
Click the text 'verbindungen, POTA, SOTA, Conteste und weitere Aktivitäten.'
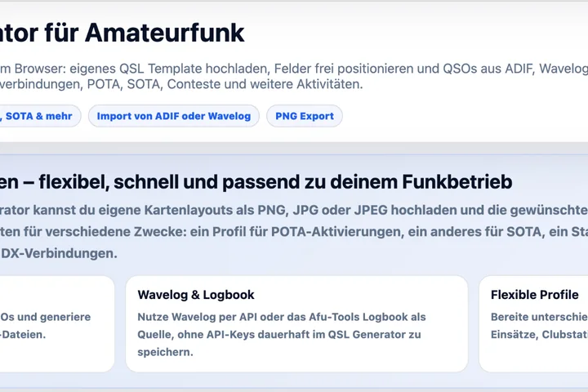(181, 84)
